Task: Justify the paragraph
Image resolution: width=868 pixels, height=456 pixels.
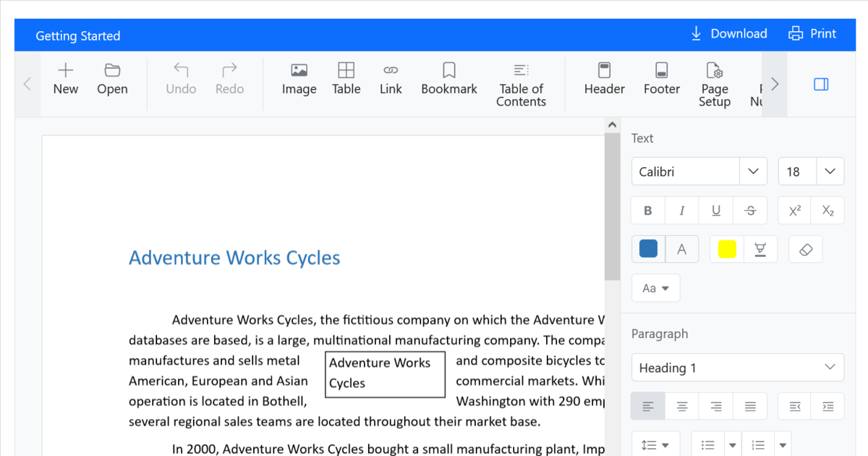Action: pyautogui.click(x=750, y=407)
